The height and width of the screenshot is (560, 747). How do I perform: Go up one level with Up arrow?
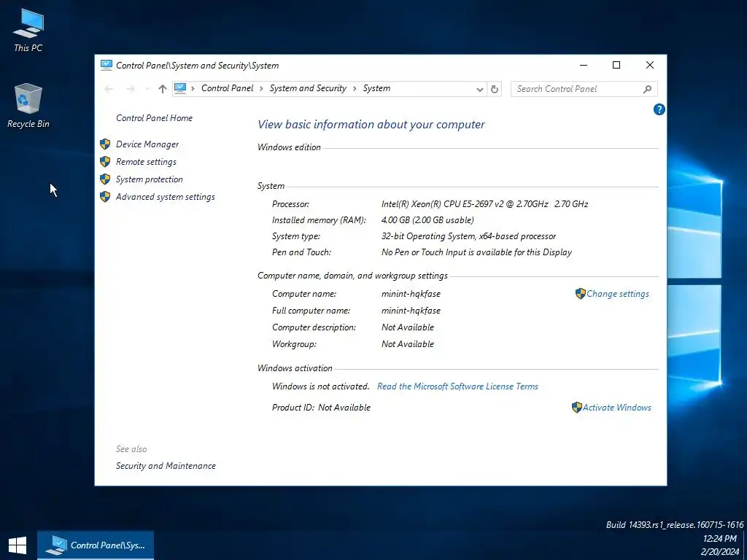(163, 89)
